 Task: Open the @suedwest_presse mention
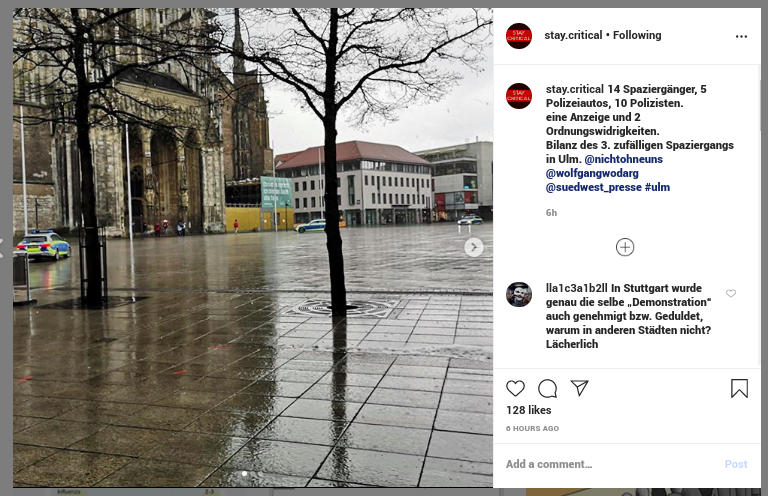(594, 187)
